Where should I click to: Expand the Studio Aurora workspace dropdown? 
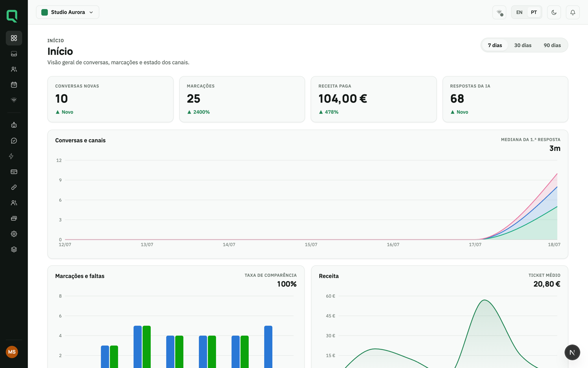[x=68, y=12]
